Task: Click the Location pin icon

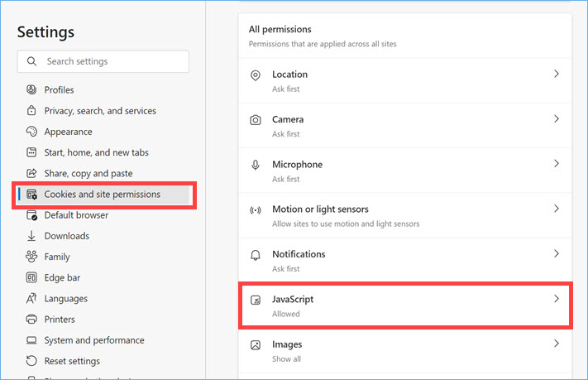Action: 256,75
